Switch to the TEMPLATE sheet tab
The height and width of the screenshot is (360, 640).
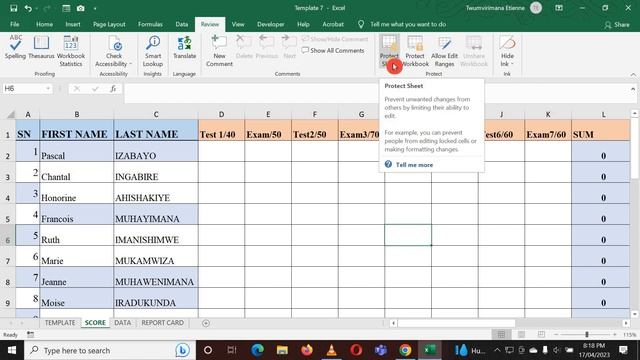pos(60,323)
